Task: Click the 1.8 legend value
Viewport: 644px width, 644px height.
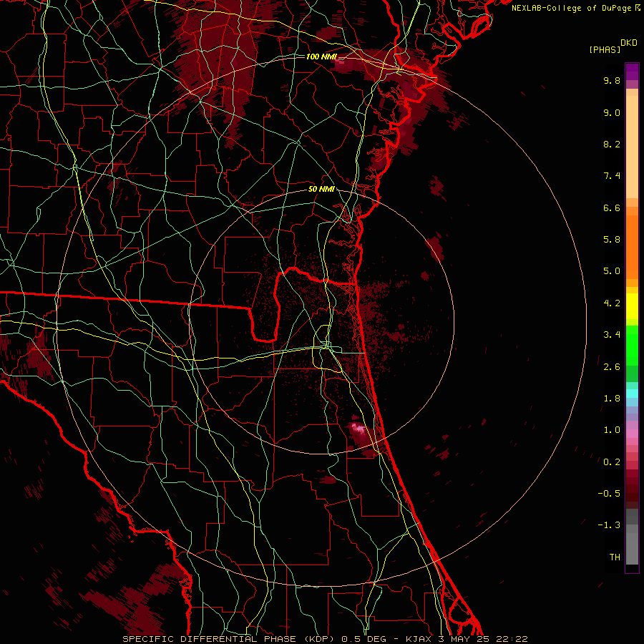Action: tap(612, 399)
